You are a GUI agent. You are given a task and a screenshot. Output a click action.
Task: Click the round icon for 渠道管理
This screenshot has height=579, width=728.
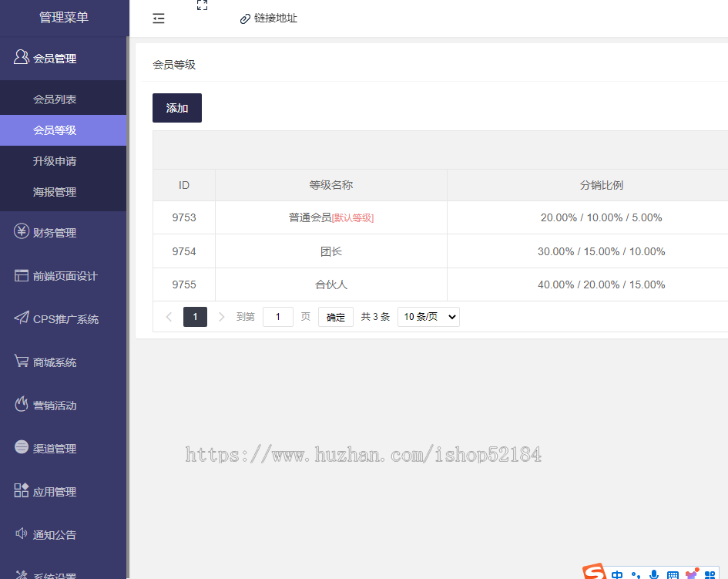[x=22, y=446]
